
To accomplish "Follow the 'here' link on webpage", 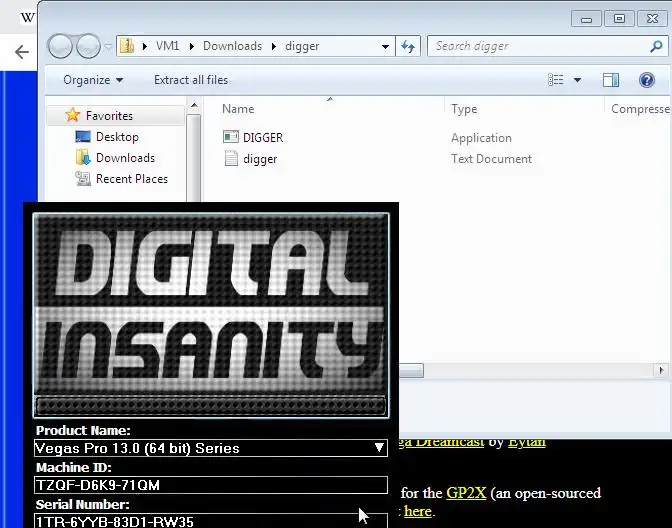I will click(417, 511).
